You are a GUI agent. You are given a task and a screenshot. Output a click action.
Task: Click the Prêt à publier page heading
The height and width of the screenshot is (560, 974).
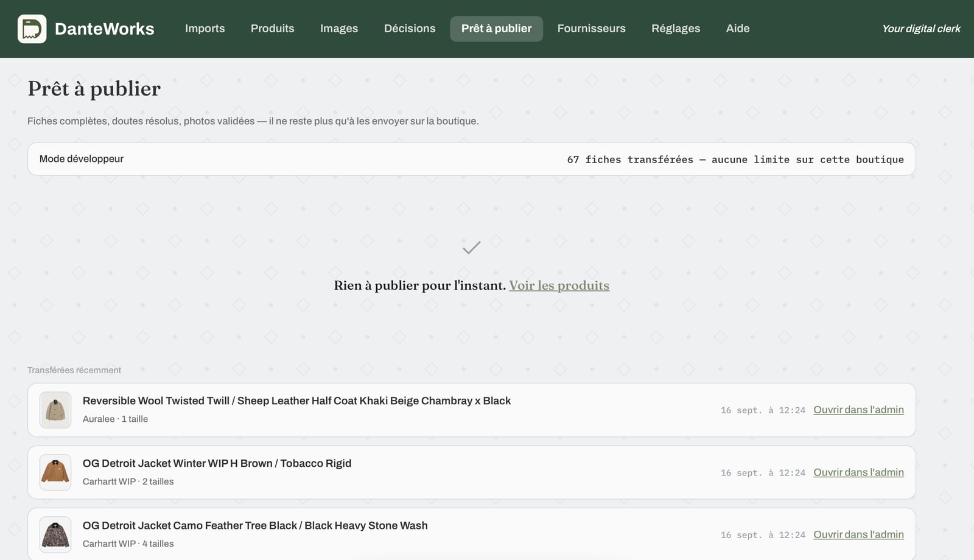tap(94, 89)
